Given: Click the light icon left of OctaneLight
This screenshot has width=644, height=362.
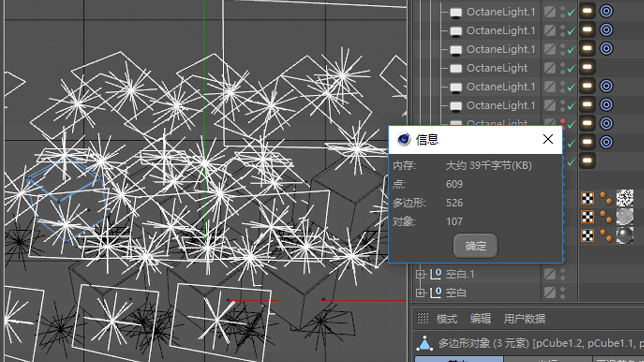Looking at the screenshot, I should [x=455, y=68].
